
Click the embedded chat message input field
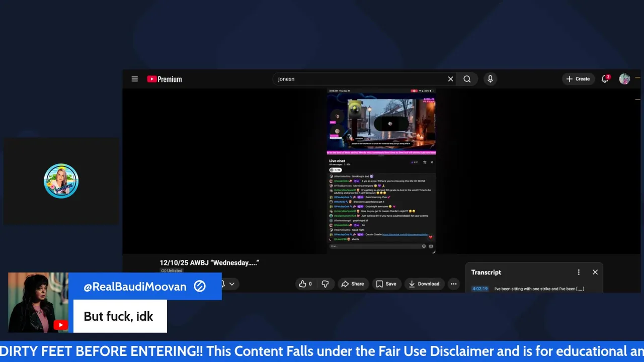click(375, 246)
